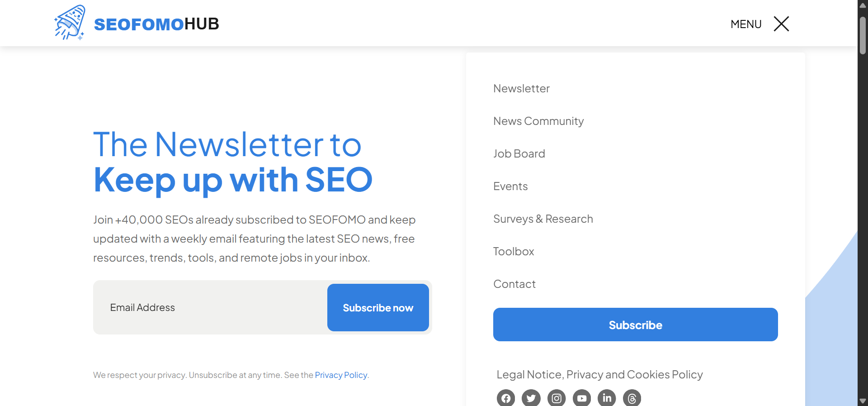Click the scrollbar down arrow
The image size is (868, 406).
click(863, 401)
